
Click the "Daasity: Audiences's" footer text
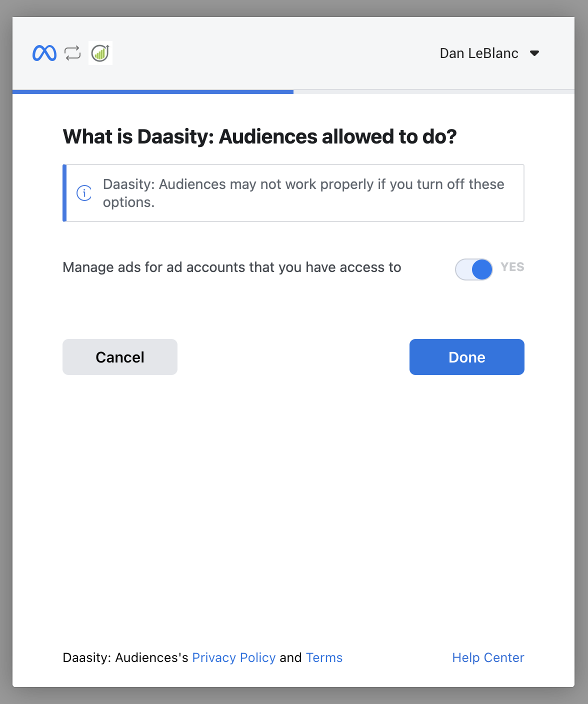125,657
